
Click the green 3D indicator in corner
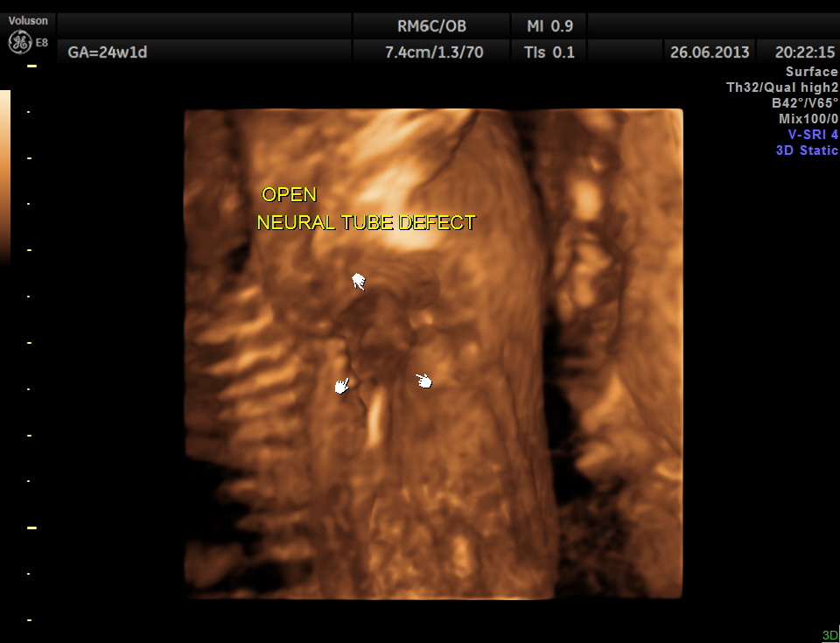click(x=829, y=635)
